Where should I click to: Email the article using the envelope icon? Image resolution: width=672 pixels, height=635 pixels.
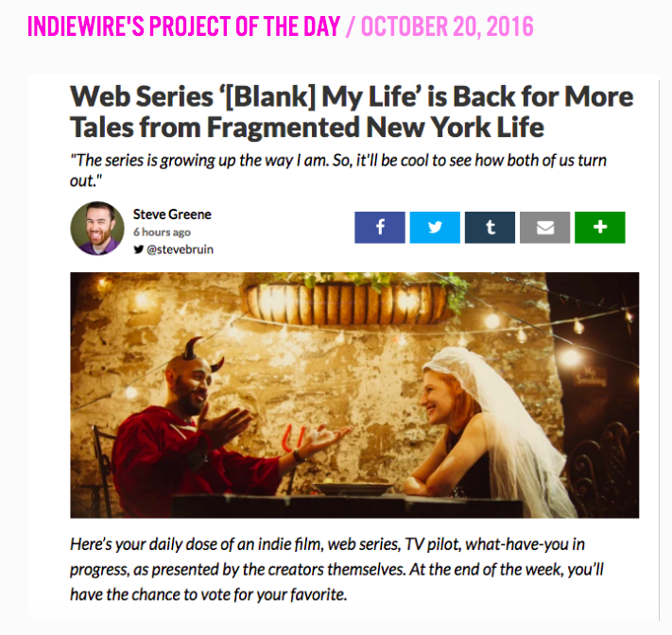[544, 227]
